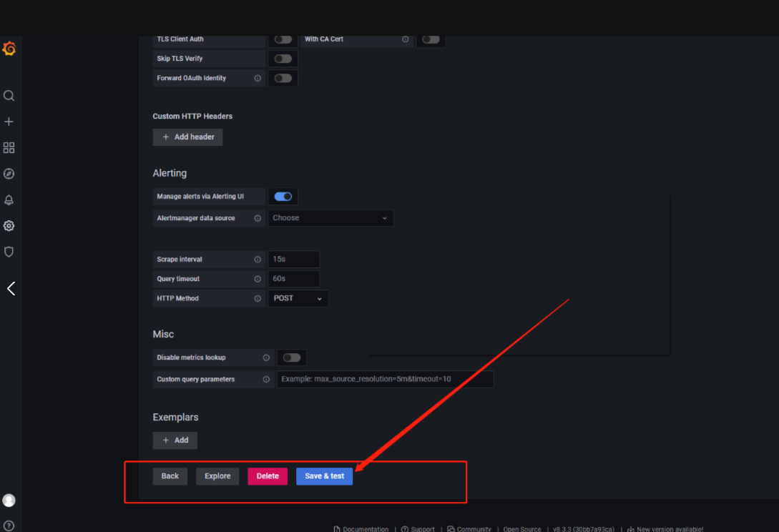Toggle TLS Client Auth switch
The image size is (779, 532).
click(283, 39)
